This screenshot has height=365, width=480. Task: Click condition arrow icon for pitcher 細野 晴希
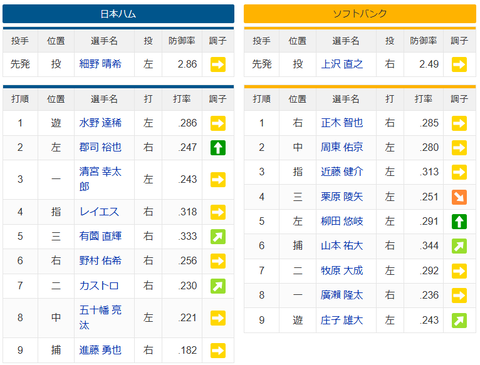pos(218,64)
